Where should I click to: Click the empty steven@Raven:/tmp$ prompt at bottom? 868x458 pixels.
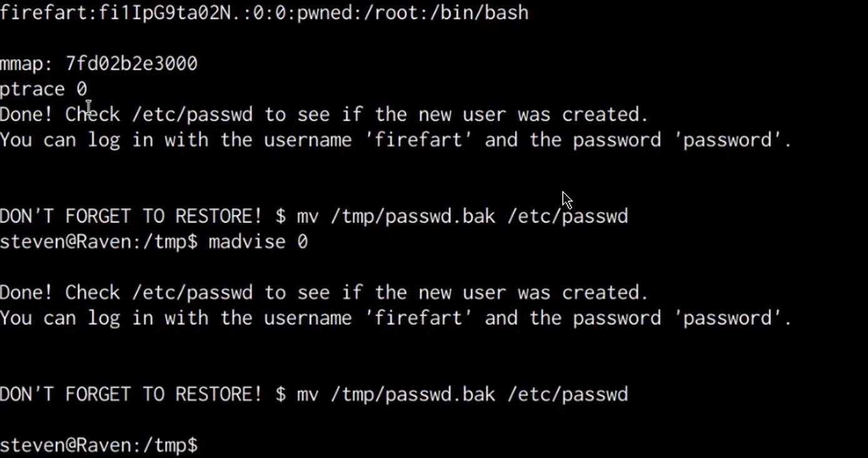pyautogui.click(x=99, y=446)
